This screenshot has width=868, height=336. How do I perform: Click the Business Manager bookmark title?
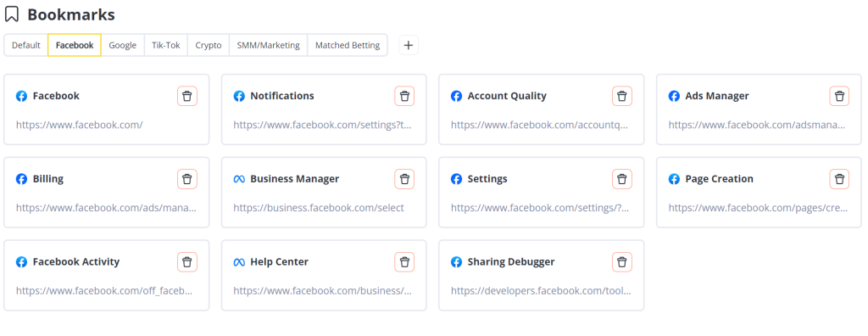point(294,179)
